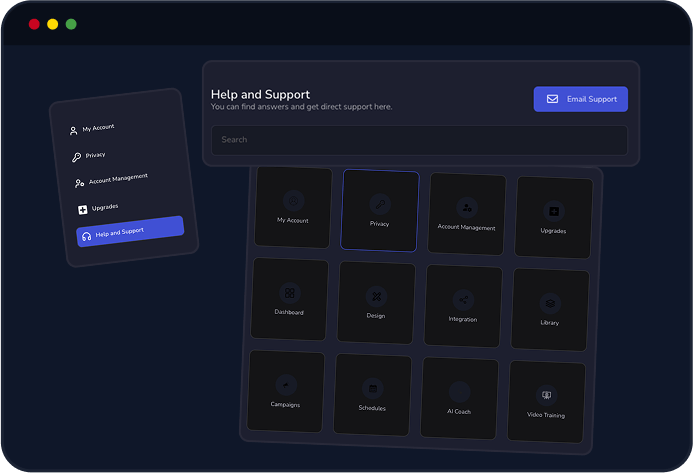Open the Dashboard tile icon
Screen dimensions: 693x473
pos(289,293)
